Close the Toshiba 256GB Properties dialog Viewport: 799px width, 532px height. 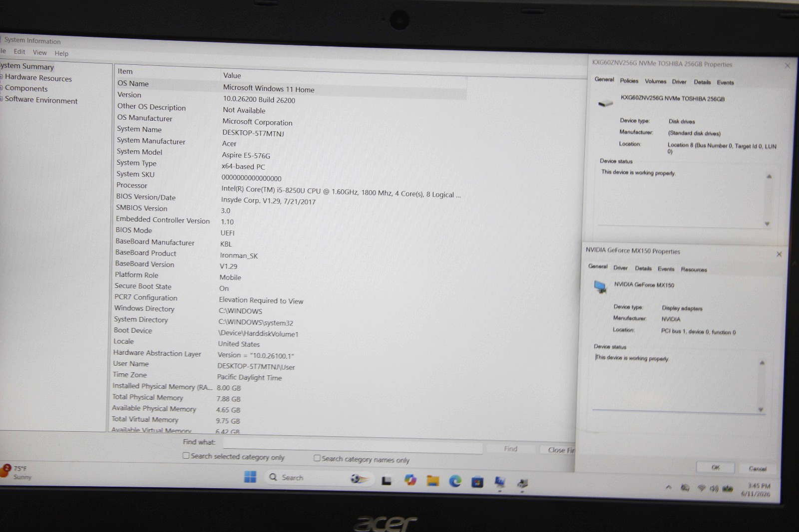click(787, 65)
